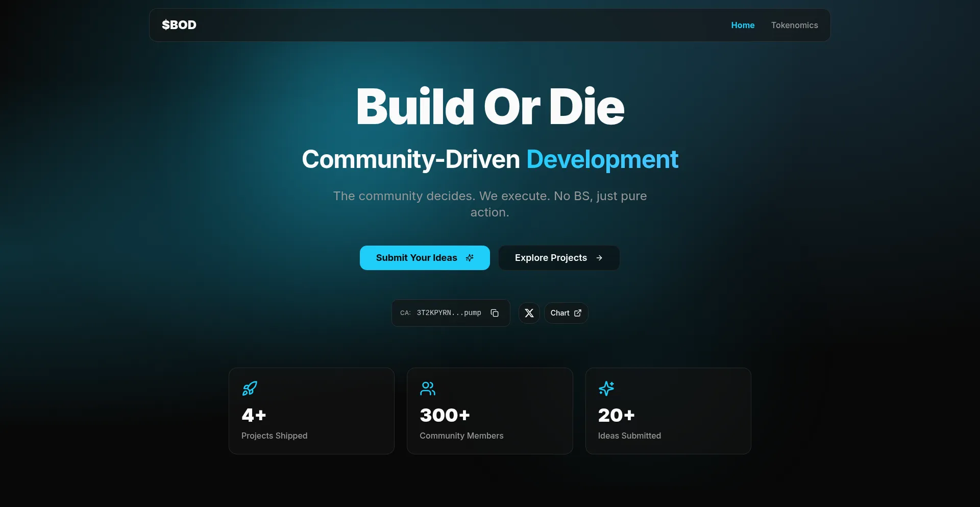Screen dimensions: 980x507
Task: Open the Chart button
Action: click(566, 312)
